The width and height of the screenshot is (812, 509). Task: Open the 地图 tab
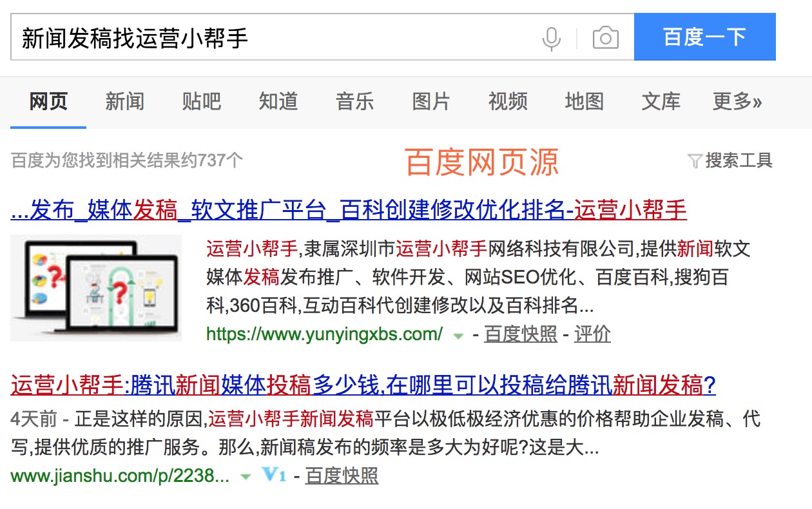click(x=585, y=101)
